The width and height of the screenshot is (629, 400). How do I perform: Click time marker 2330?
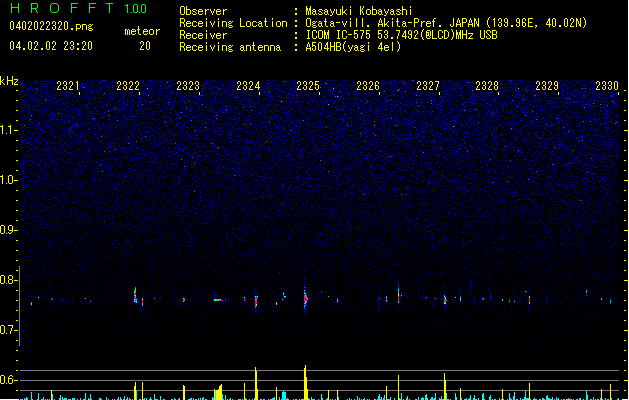click(x=607, y=85)
